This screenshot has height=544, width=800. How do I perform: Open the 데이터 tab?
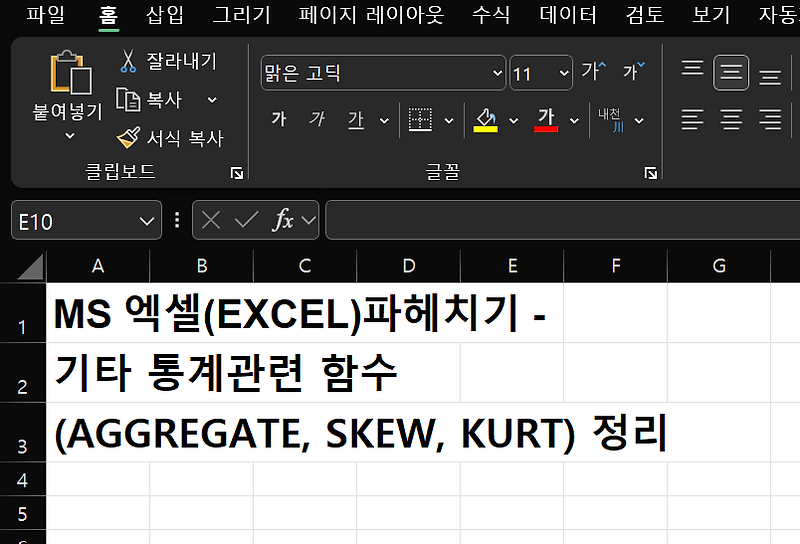[x=568, y=14]
